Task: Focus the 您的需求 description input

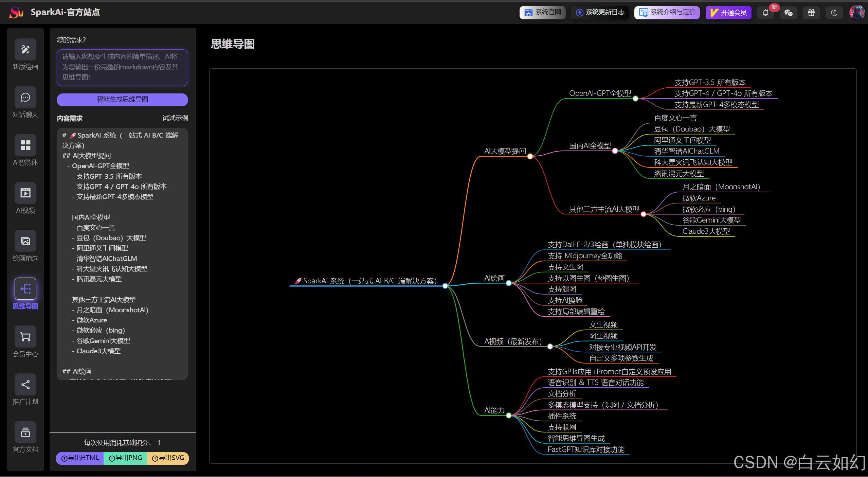Action: tap(122, 67)
